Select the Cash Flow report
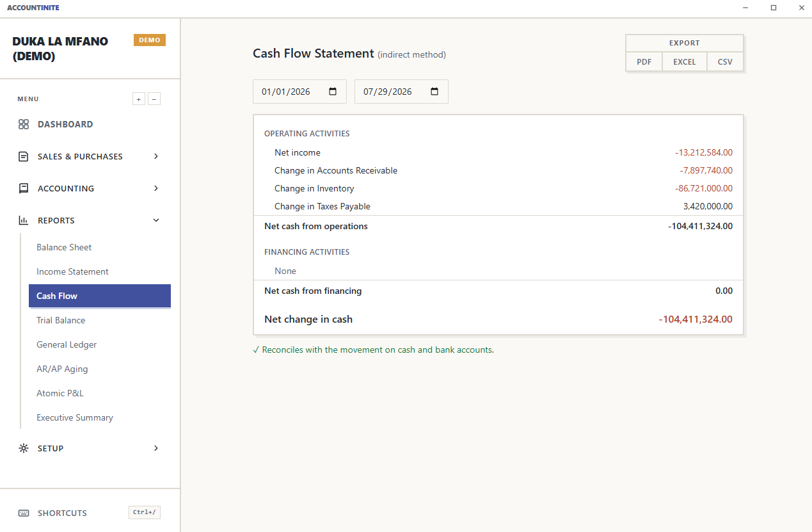This screenshot has width=812, height=532. pos(100,296)
